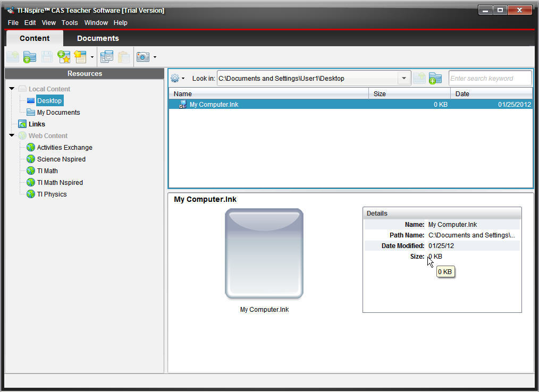The image size is (539, 392).
Task: Select the My Computer.lnk name in the file list
Action: (214, 105)
